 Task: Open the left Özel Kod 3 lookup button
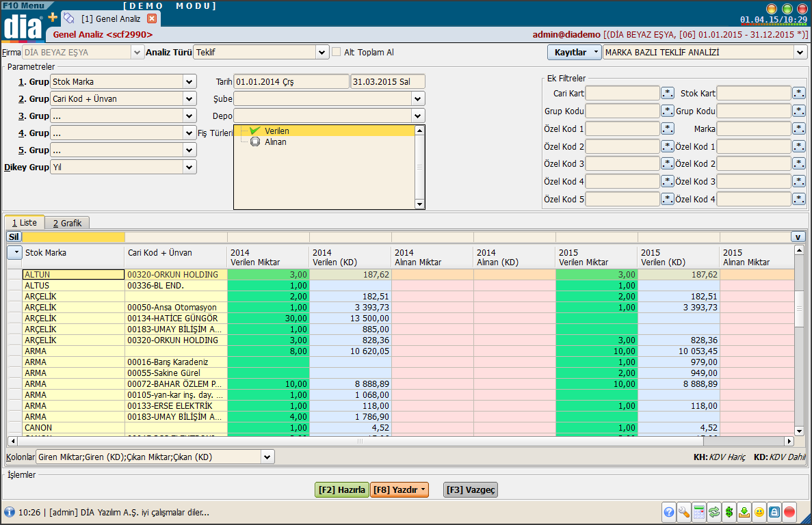(668, 163)
